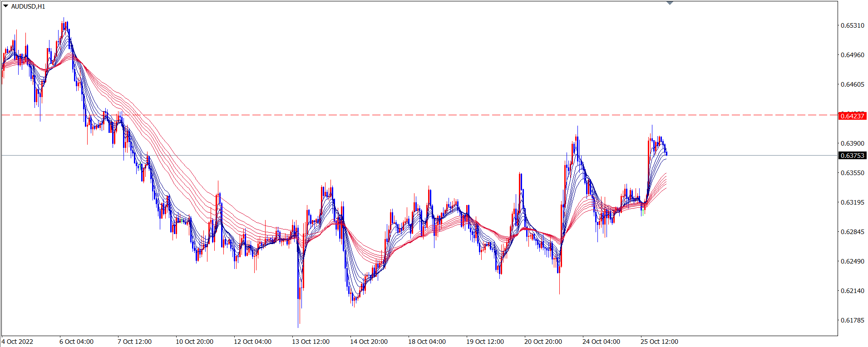Viewport: 868px width, 347px height.
Task: Select the 4 Oct 2022 date label
Action: tap(18, 342)
